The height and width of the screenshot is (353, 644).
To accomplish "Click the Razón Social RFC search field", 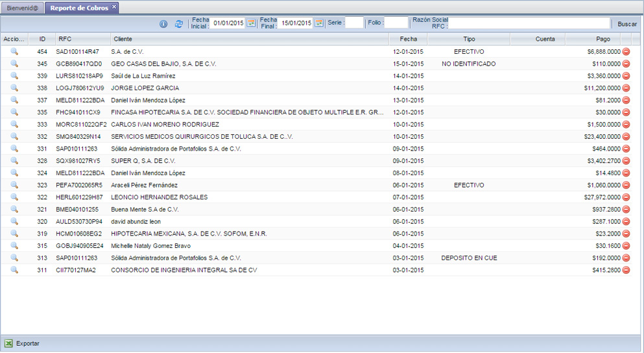I will coord(529,23).
